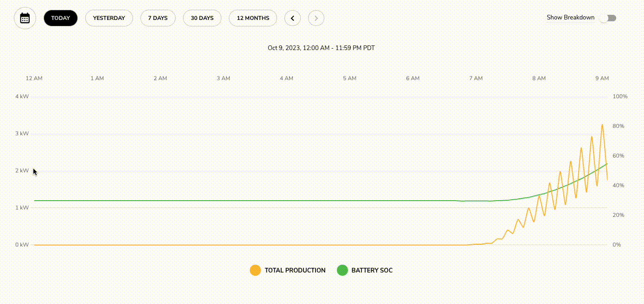644x304 pixels.
Task: Click the disabled next day arrow
Action: (x=316, y=18)
